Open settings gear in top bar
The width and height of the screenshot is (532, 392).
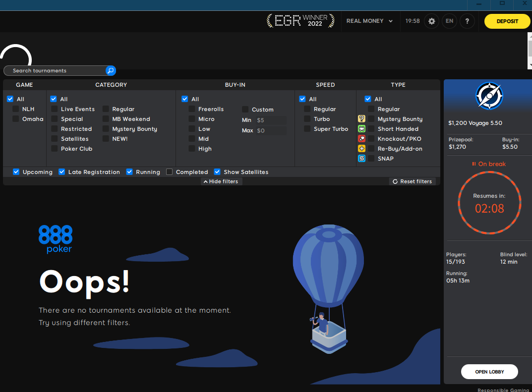[431, 21]
